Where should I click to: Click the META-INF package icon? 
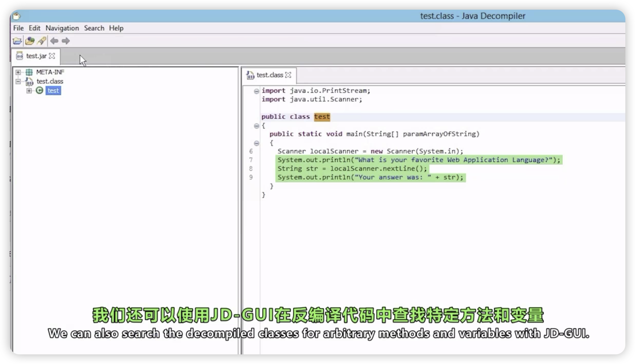pos(29,72)
